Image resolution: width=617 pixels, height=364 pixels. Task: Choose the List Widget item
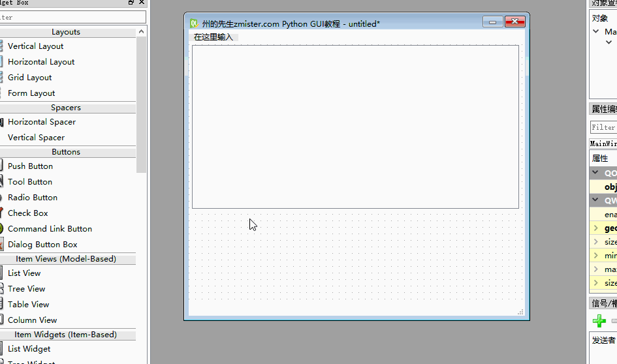(29, 348)
